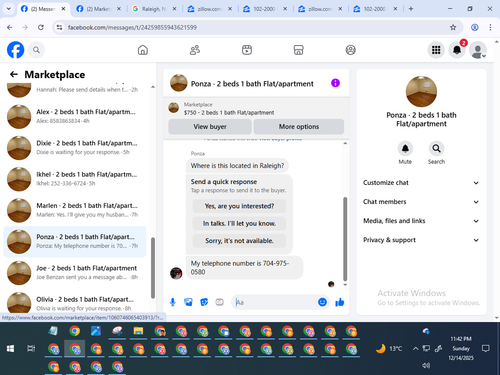Viewport: 500px width, 375px height.
Task: Open the taskbar clock showing 11:42 PM
Action: 461,348
